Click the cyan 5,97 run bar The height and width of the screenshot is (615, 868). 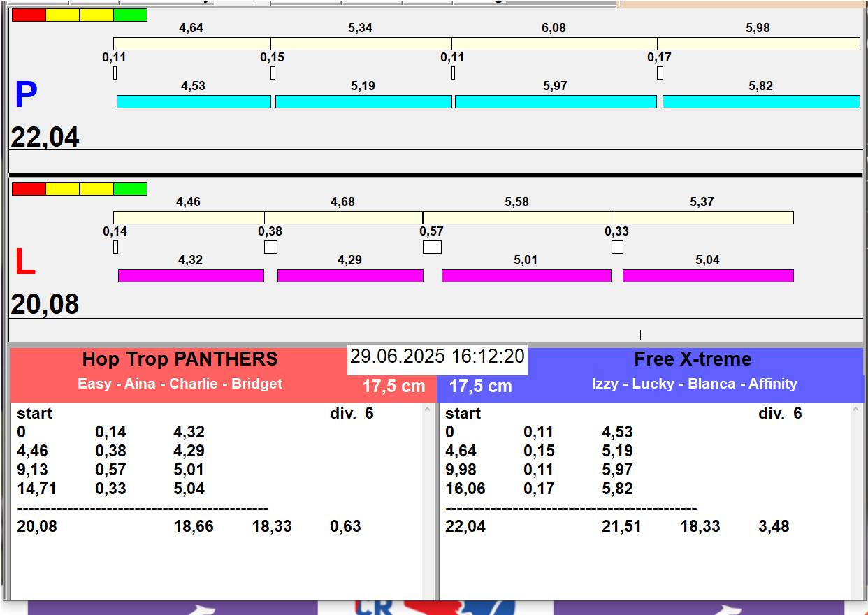[556, 102]
